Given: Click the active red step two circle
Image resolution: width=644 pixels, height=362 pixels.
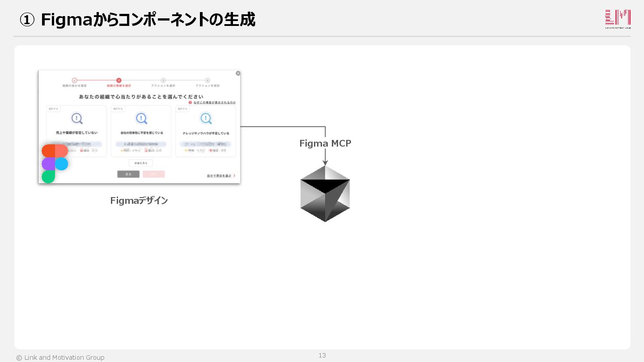Looking at the screenshot, I should tap(119, 80).
